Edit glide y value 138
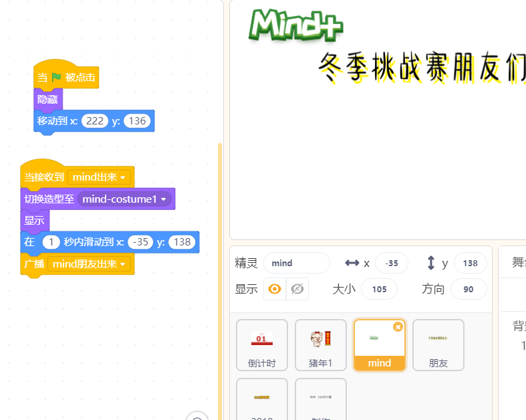The width and height of the screenshot is (526, 420). 182,242
